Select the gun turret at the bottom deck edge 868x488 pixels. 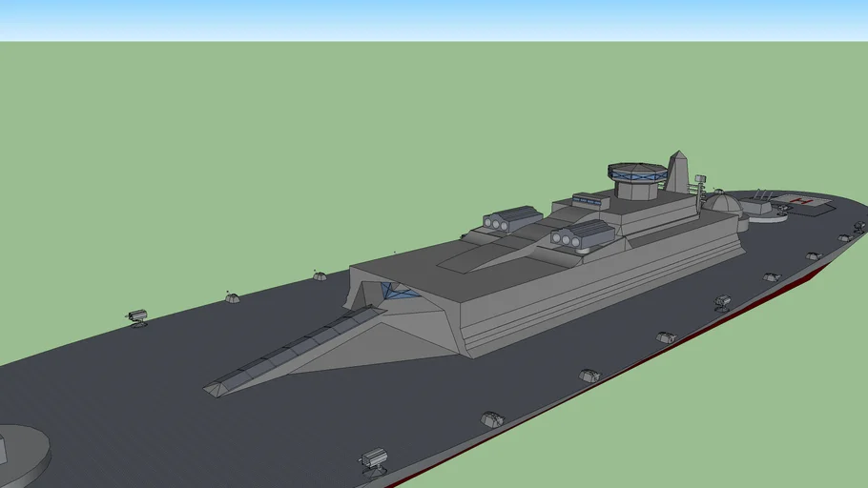373,459
